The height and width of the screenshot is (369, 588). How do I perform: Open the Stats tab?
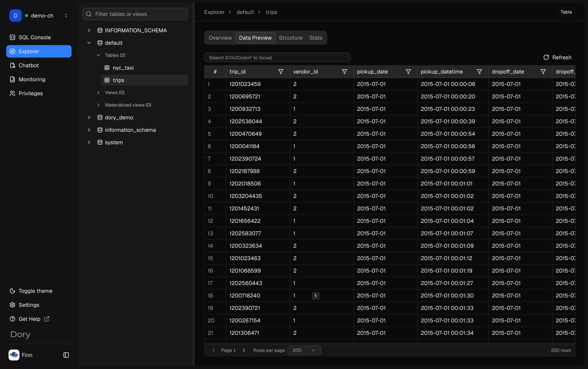click(x=316, y=38)
